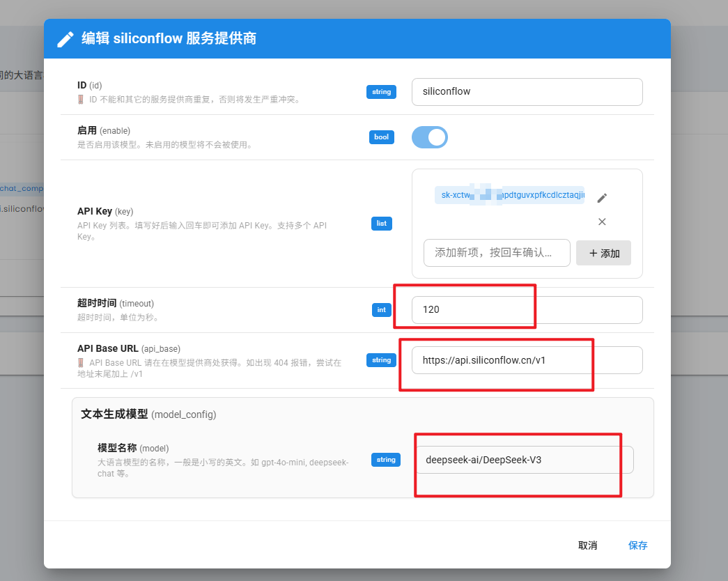
Task: Click the warning icon under API Base URL
Action: 81,363
